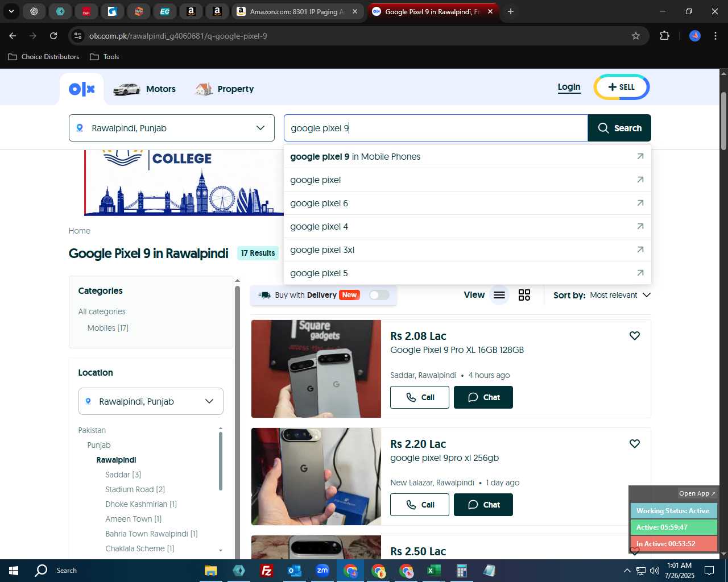Chat with seller of Google Pixel 9 Pro XL 16GB
728x582 pixels.
pyautogui.click(x=483, y=397)
